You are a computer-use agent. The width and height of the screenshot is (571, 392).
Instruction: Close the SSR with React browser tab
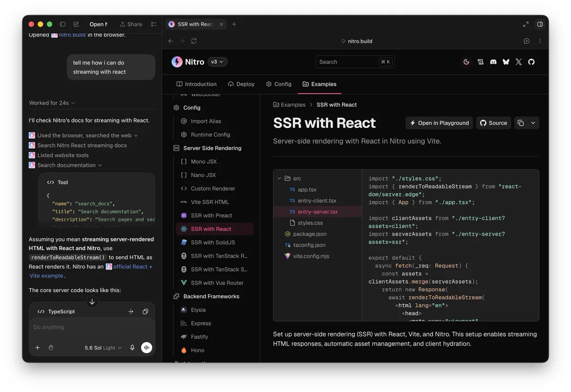(x=221, y=24)
